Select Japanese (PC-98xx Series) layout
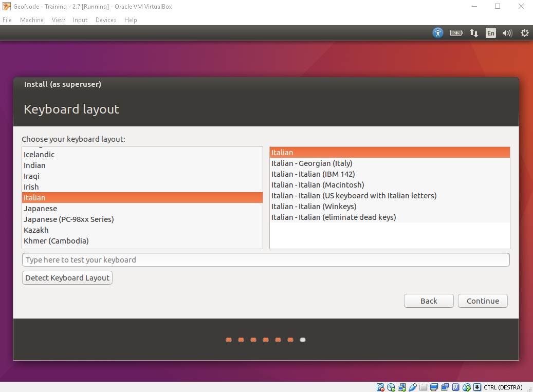The image size is (533, 392). tap(142, 219)
